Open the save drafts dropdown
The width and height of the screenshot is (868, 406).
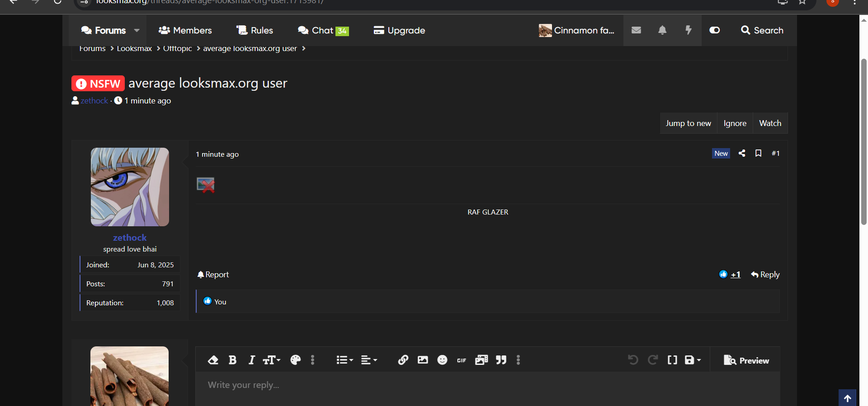click(x=693, y=360)
